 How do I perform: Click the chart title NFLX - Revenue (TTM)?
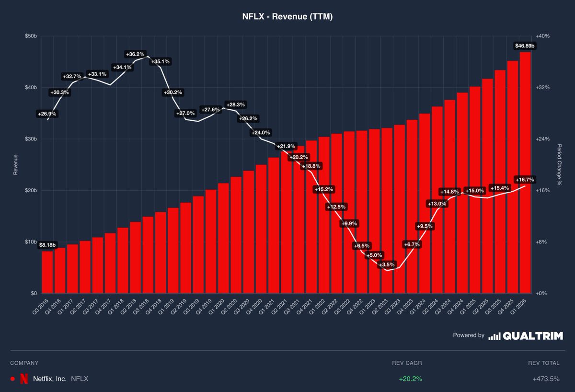(287, 16)
